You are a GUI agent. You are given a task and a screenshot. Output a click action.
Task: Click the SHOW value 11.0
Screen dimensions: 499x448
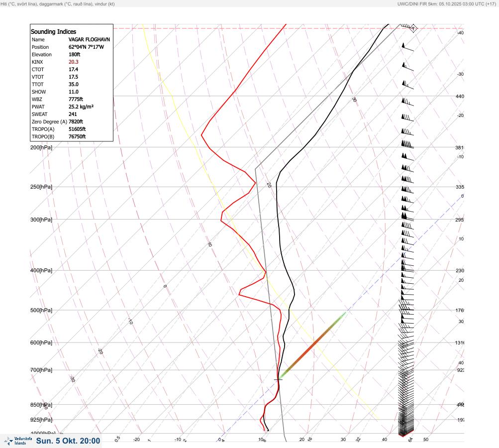74,92
